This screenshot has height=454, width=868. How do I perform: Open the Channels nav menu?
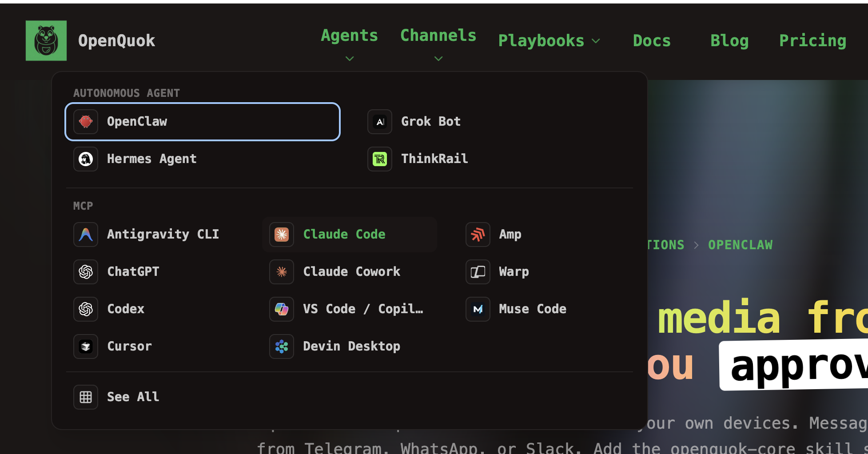(x=438, y=36)
